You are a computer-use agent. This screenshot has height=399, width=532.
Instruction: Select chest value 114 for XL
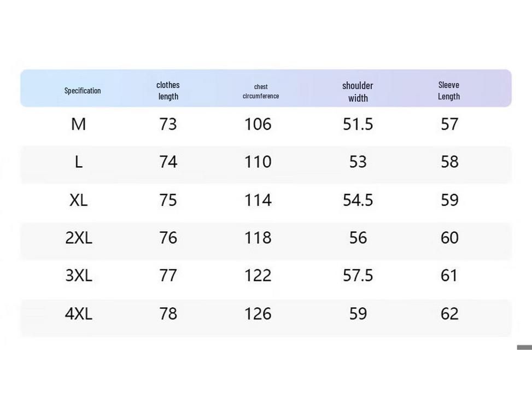(x=258, y=200)
